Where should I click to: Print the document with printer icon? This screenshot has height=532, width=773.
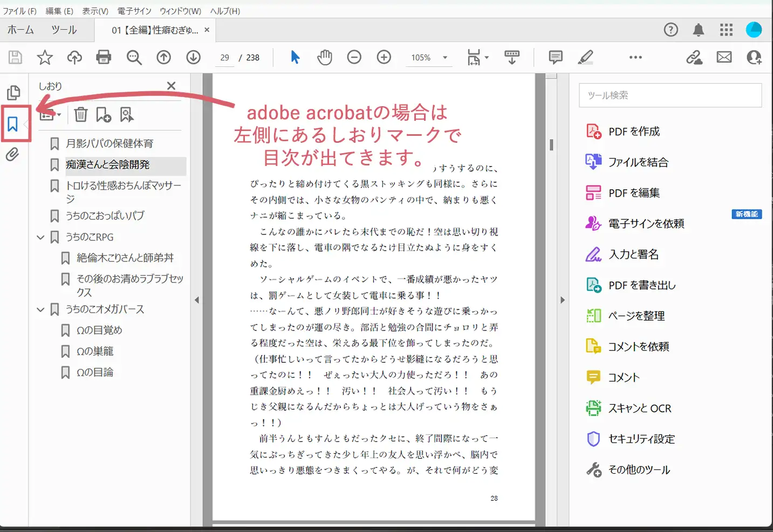click(104, 57)
